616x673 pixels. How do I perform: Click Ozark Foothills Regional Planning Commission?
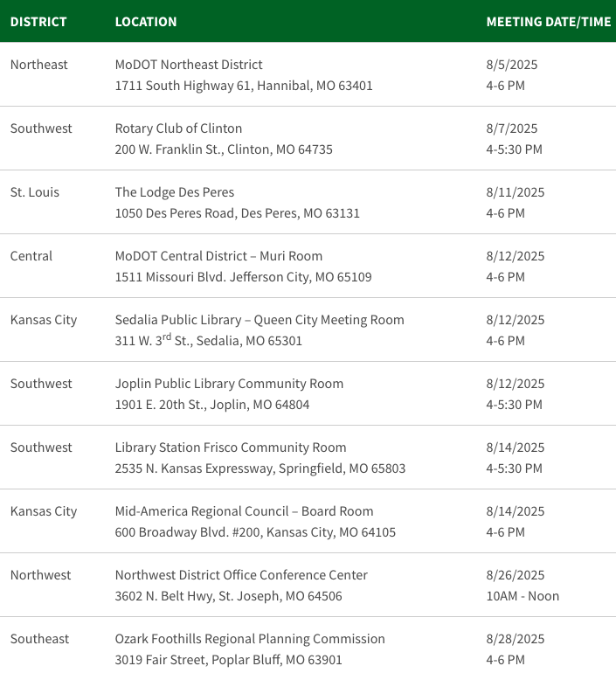pyautogui.click(x=250, y=639)
